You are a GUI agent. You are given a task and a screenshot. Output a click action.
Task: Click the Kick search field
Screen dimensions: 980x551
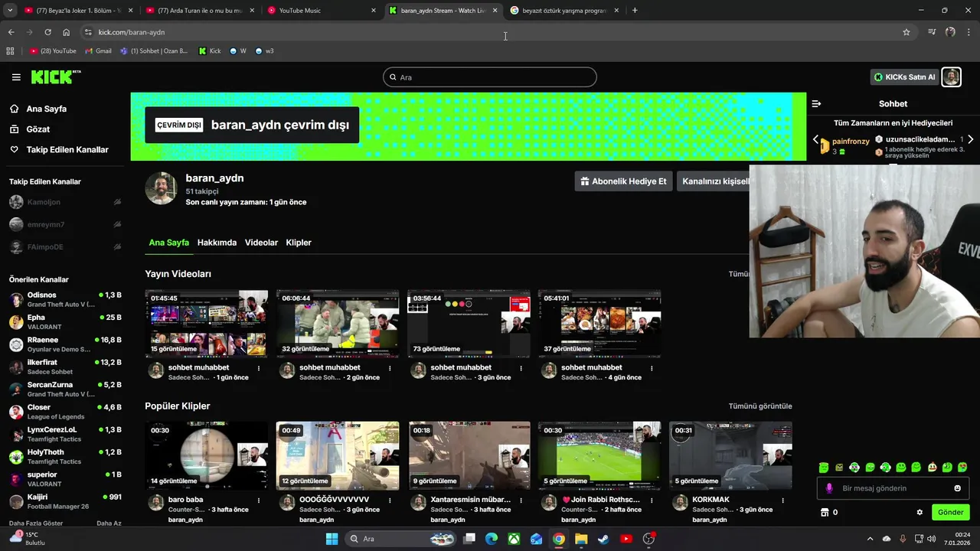490,77
